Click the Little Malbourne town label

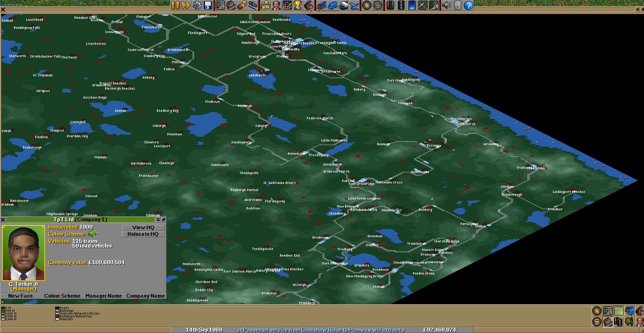click(334, 140)
